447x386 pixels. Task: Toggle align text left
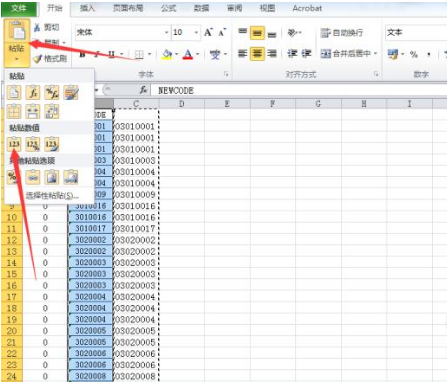pos(243,53)
